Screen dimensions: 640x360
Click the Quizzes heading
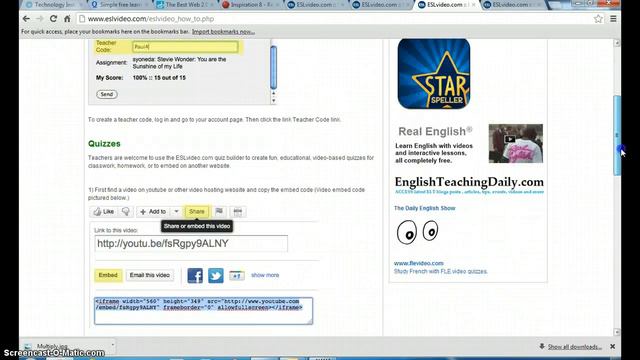[x=104, y=144]
